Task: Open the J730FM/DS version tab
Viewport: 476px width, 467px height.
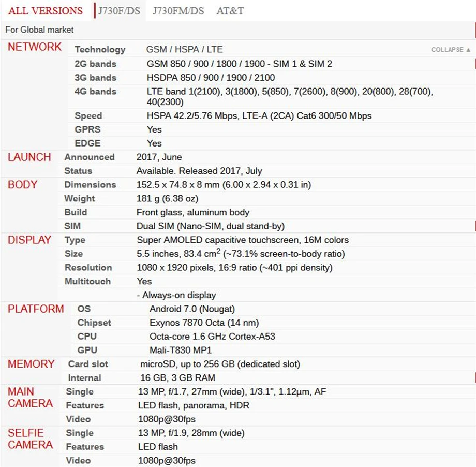Action: (x=178, y=11)
